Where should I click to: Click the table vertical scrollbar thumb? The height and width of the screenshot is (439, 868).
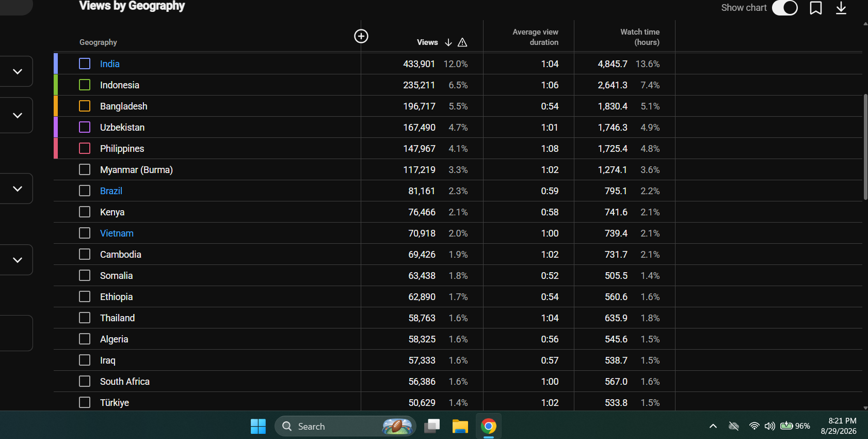tap(865, 147)
